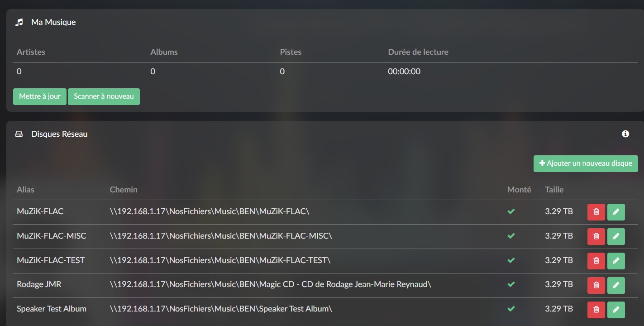Click the mounted checkmark for MuZiK-FLAC
The image size is (644, 326).
tap(511, 211)
